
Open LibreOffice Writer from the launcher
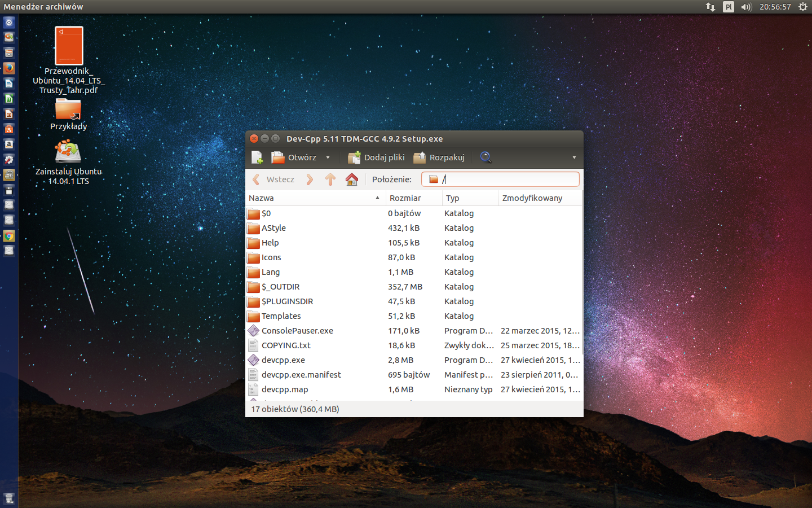[9, 84]
